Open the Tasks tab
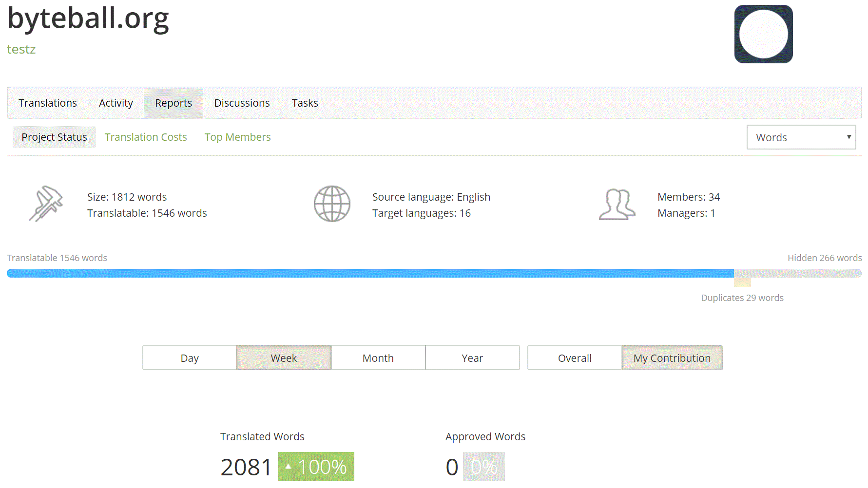This screenshot has width=868, height=488. (x=305, y=103)
